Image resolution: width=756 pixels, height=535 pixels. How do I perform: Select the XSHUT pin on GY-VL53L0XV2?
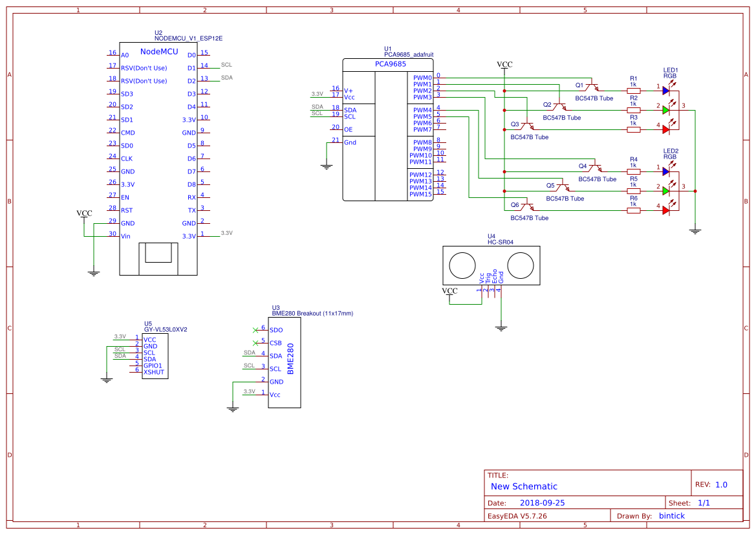(153, 372)
